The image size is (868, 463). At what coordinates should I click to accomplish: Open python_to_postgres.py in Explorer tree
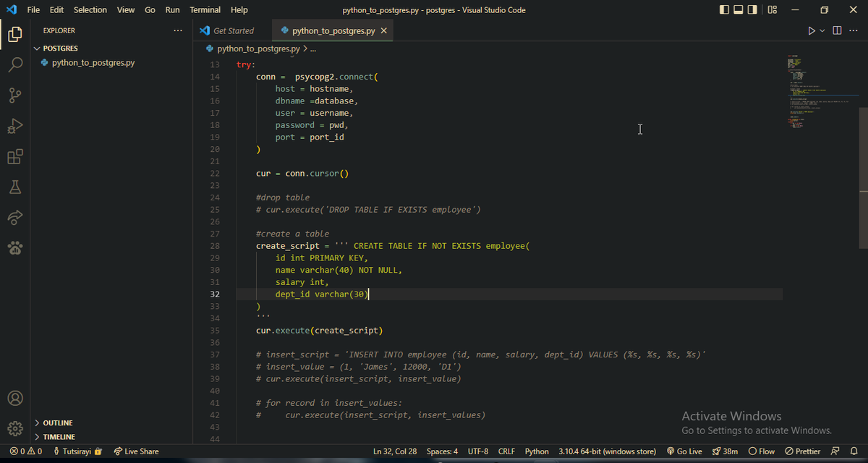point(93,63)
